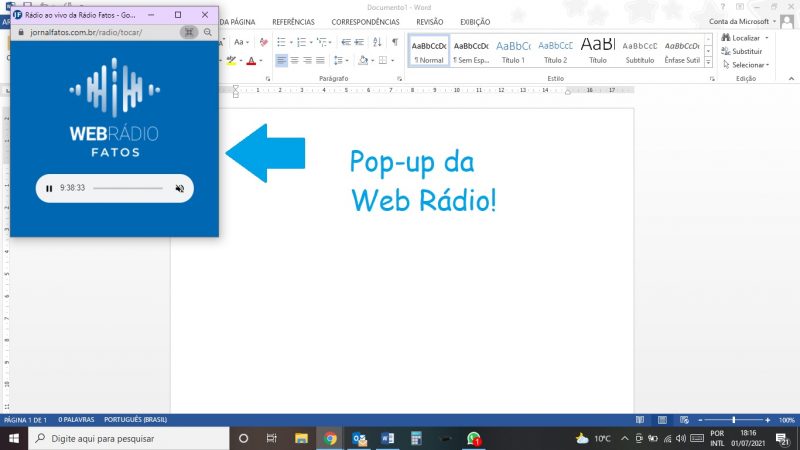
Task: Apply red font color
Action: [x=251, y=61]
